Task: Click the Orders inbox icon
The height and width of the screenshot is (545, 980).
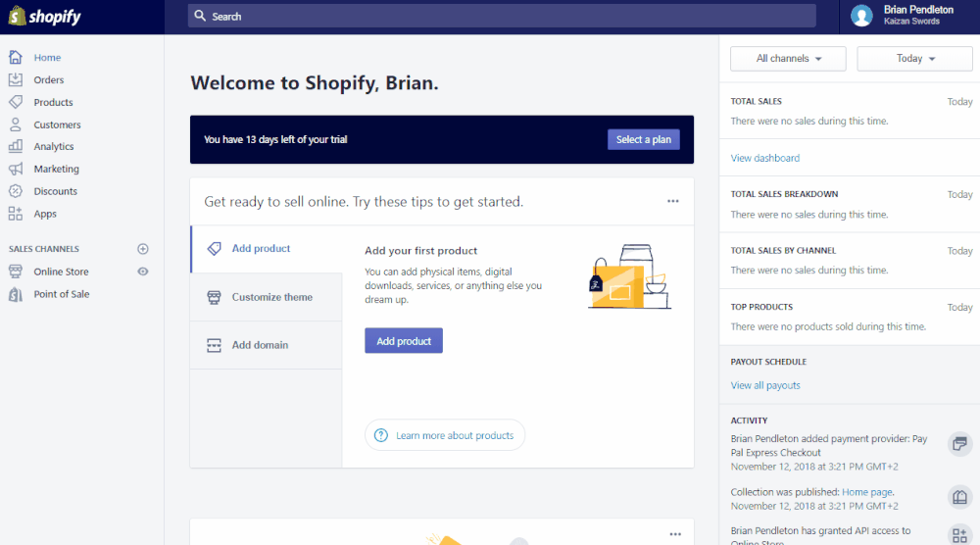Action: coord(16,79)
